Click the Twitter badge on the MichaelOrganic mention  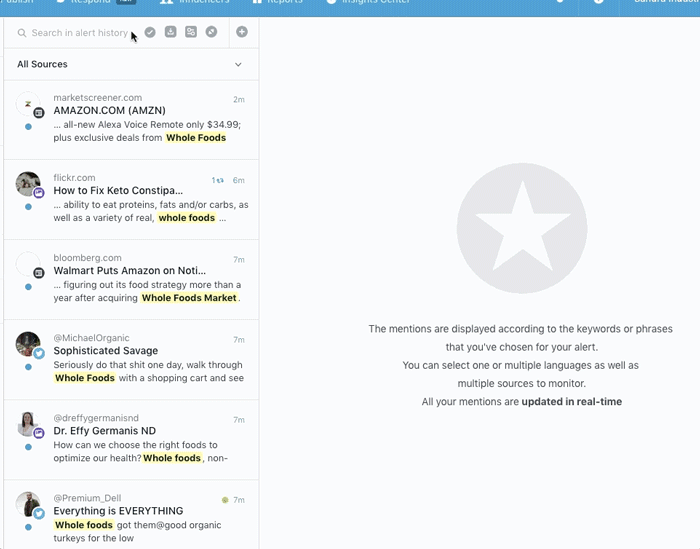pos(39,353)
